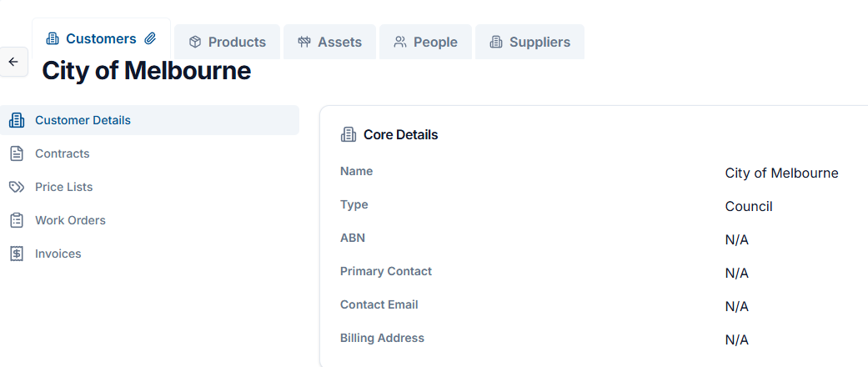
Task: Click the City of Melbourne page title
Action: tap(146, 71)
